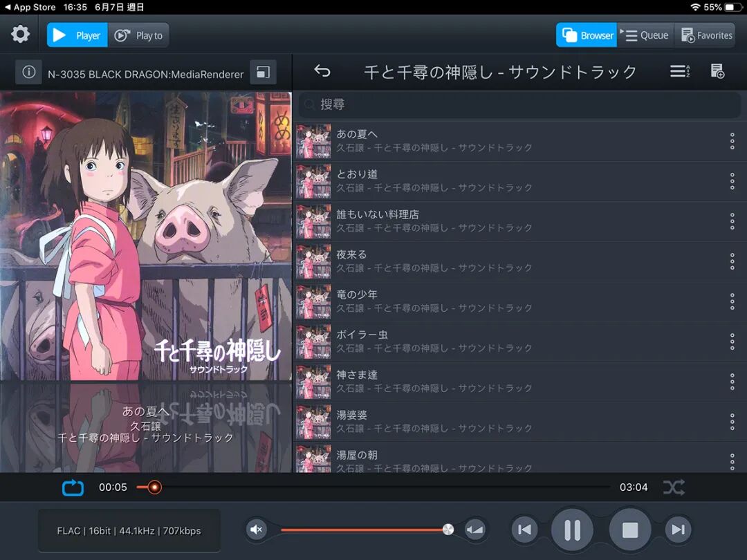Open the options menu for とおり道
Screen dimensions: 747x560
731,180
